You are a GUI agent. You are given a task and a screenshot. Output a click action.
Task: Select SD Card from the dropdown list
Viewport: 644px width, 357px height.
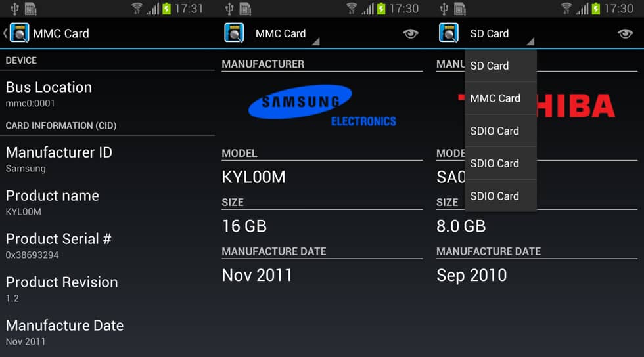501,66
